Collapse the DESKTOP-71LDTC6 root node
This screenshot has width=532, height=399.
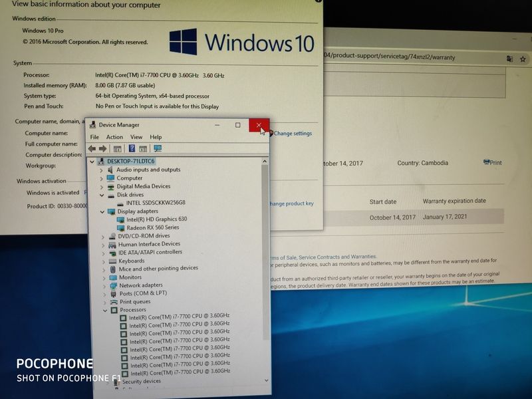click(x=92, y=162)
